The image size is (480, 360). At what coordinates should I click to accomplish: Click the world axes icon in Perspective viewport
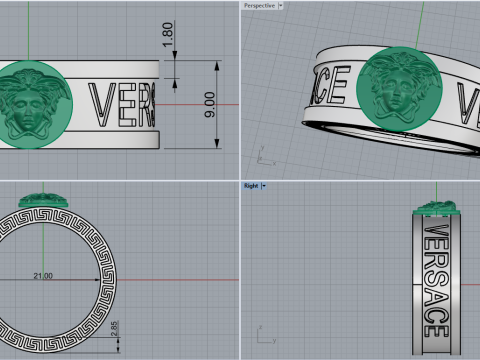tap(266, 156)
